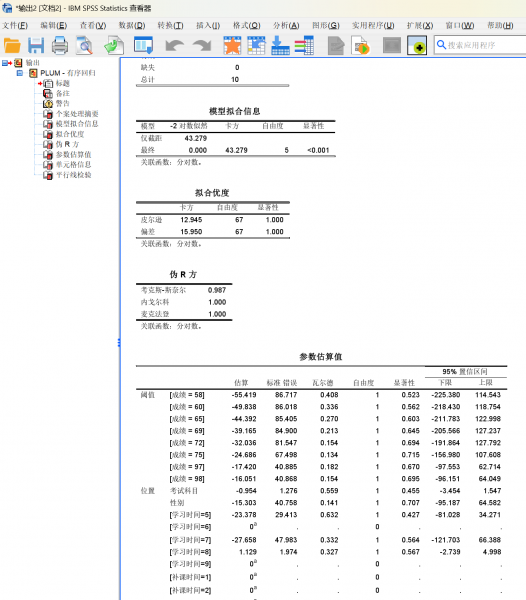Click the Export output green arrow icon
This screenshot has height=600, width=526.
(x=114, y=46)
